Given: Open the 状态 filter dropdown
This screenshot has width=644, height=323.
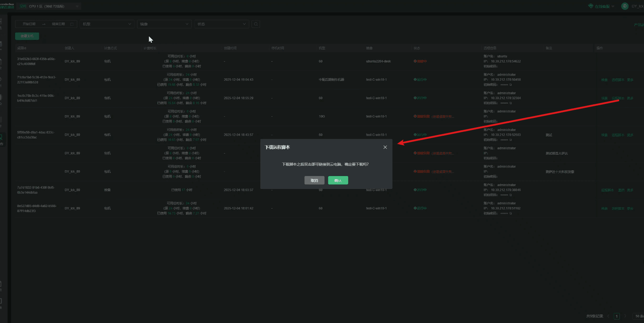Looking at the screenshot, I should tap(221, 24).
